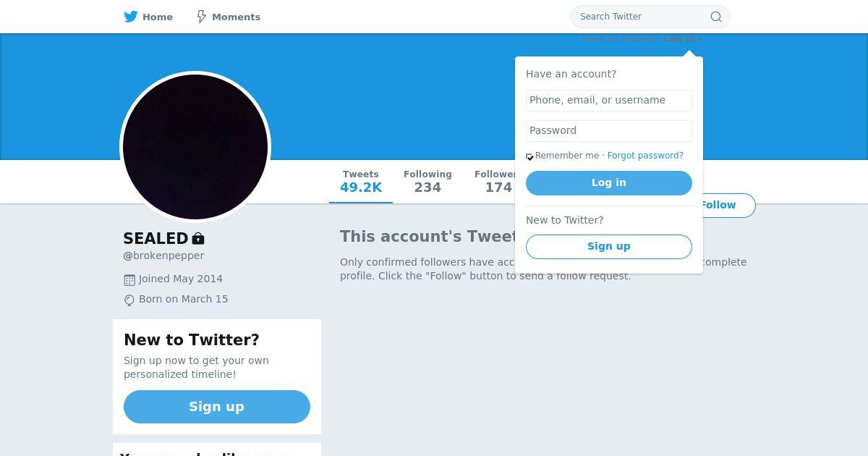
Task: Click Sign up in the login popup
Action: (609, 247)
